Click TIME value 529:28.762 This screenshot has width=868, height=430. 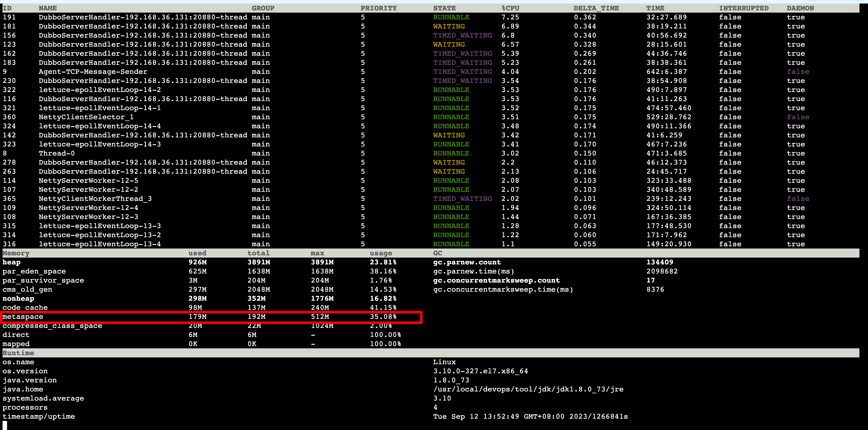669,117
